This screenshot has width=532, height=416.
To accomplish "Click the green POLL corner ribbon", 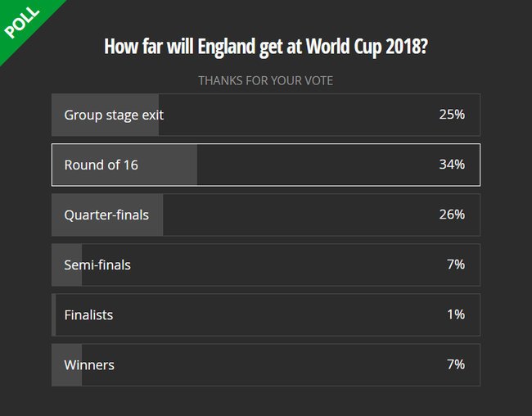I will pos(22,22).
